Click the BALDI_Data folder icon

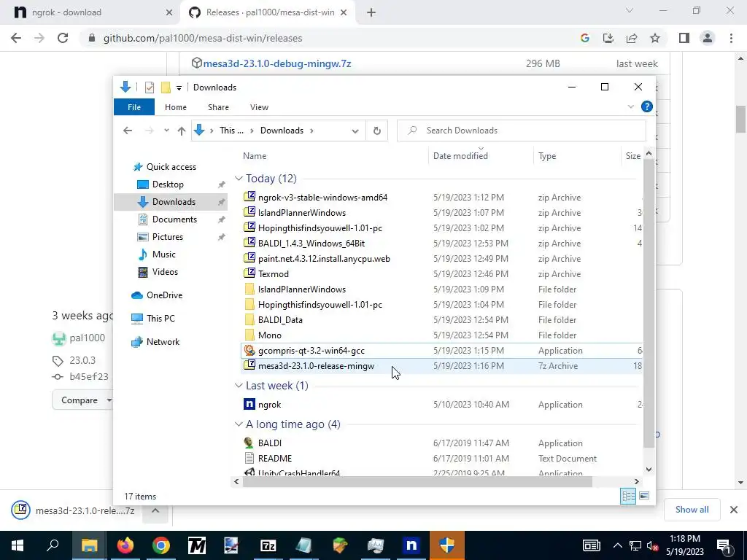[x=249, y=319]
